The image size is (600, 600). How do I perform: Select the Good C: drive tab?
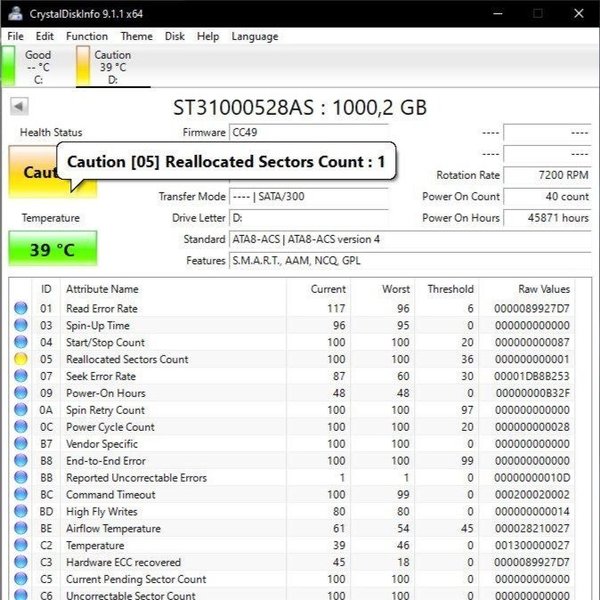[x=38, y=67]
